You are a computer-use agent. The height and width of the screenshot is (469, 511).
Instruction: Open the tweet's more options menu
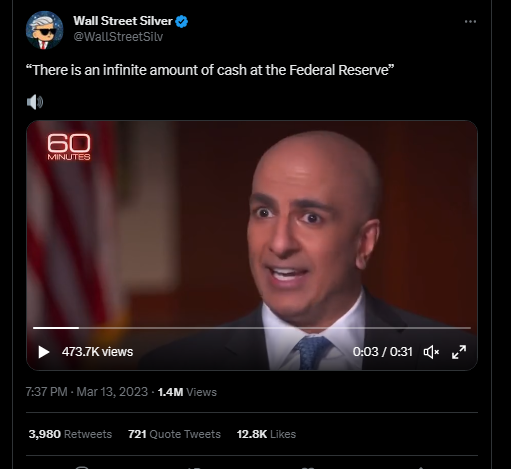pos(470,22)
